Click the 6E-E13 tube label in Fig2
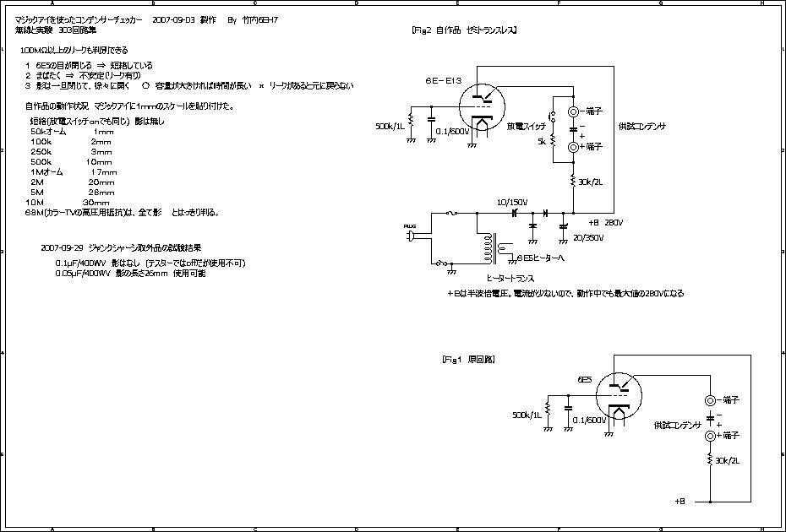 point(444,81)
